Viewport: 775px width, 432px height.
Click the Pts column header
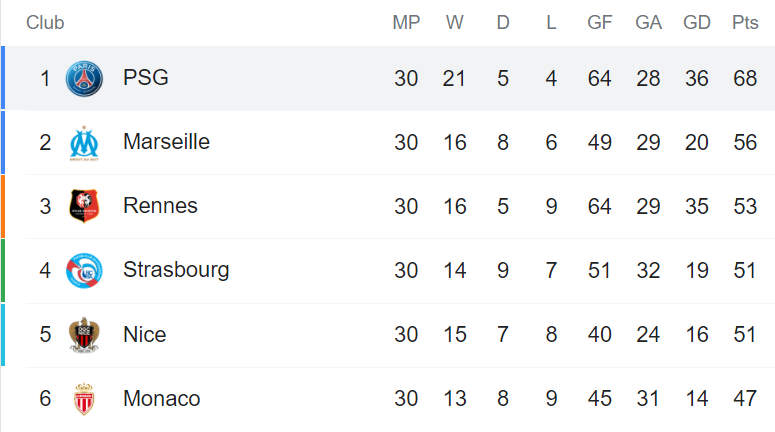click(x=745, y=23)
